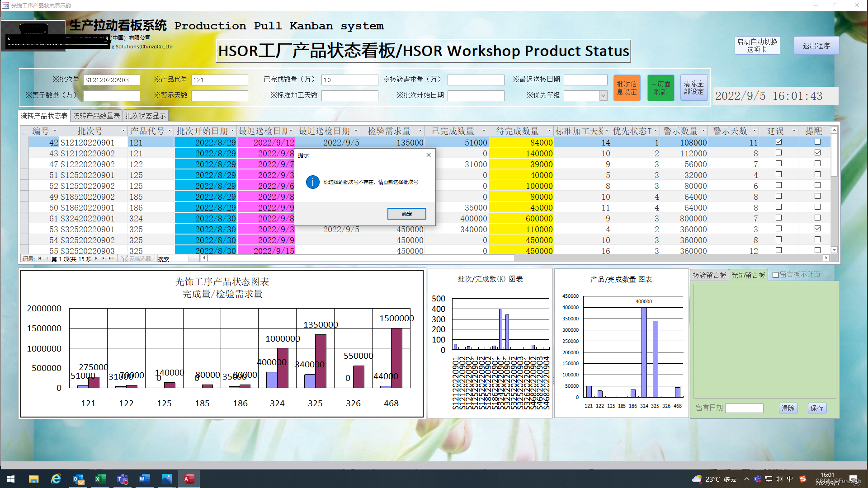Enable 留言板不翻页 checkbox

[775, 275]
